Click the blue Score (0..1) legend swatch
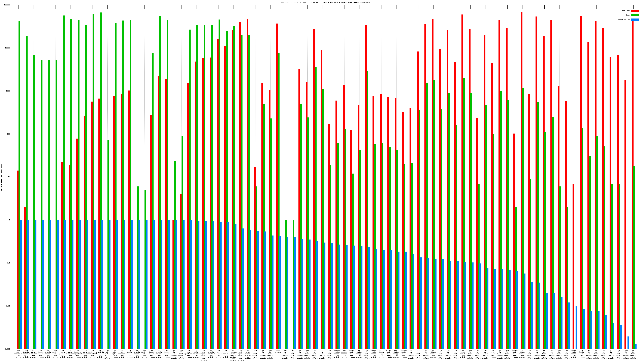This screenshot has height=362, width=644. point(635,20)
